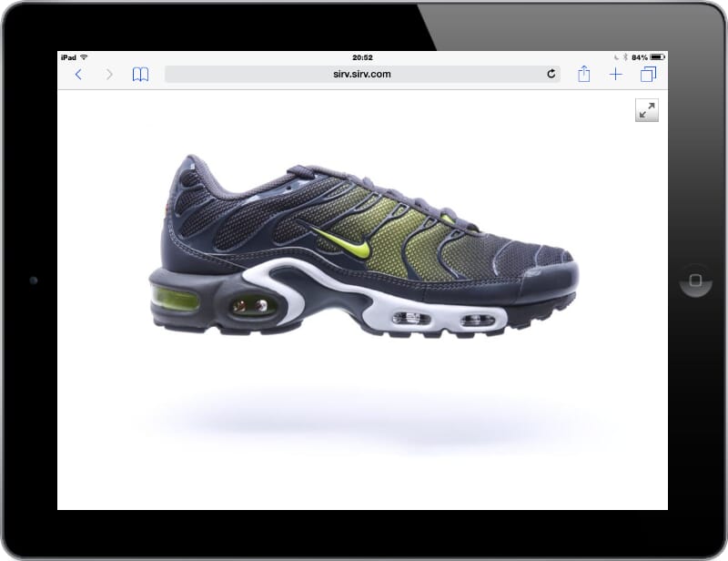This screenshot has height=561, width=728.
Task: Expand the shoe viewer to fullscreen
Action: tap(646, 110)
